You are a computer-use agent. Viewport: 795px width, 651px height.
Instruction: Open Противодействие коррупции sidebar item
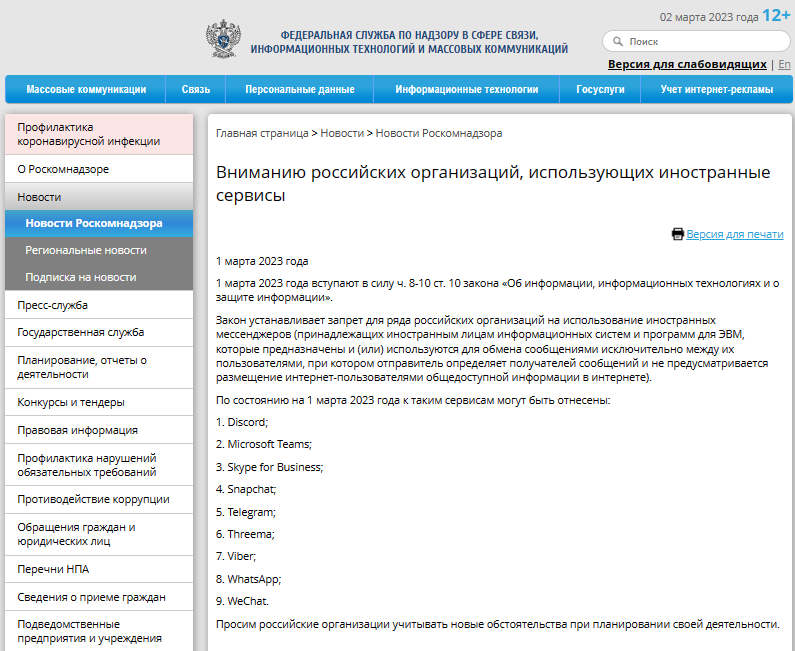(x=99, y=499)
